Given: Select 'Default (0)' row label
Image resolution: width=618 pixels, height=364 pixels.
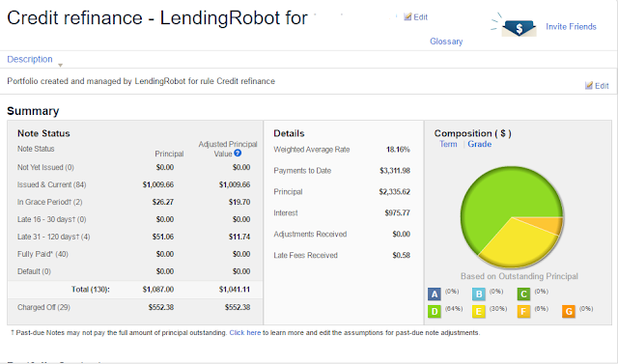Looking at the screenshot, I should 34,271.
